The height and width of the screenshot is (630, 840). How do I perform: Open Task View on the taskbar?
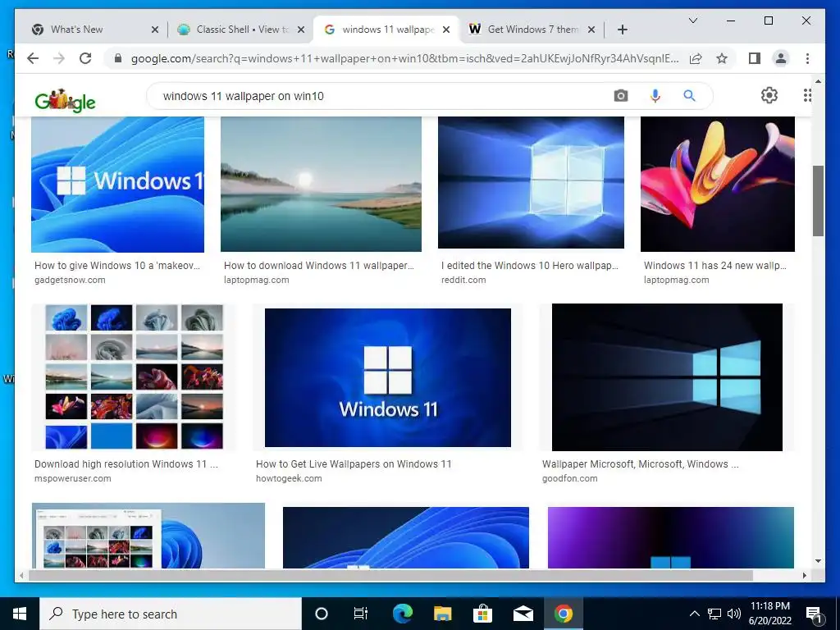point(361,614)
